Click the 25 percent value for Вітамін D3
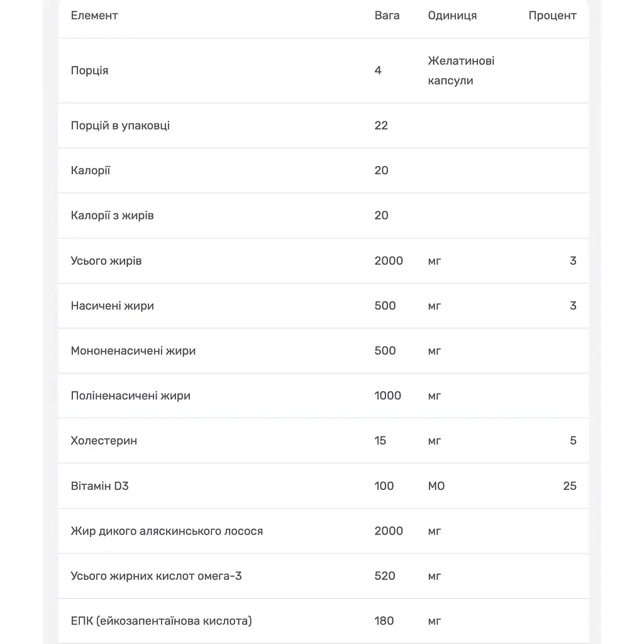 [570, 486]
